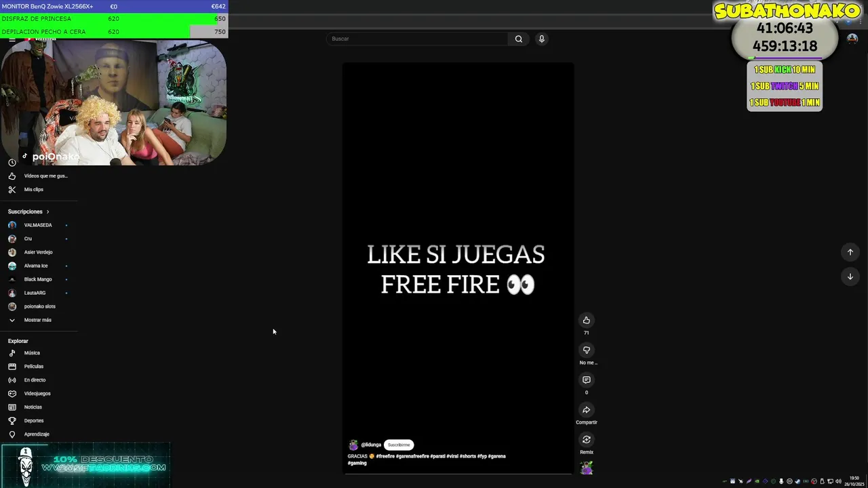
Task: Open the Remix option
Action: 587,440
